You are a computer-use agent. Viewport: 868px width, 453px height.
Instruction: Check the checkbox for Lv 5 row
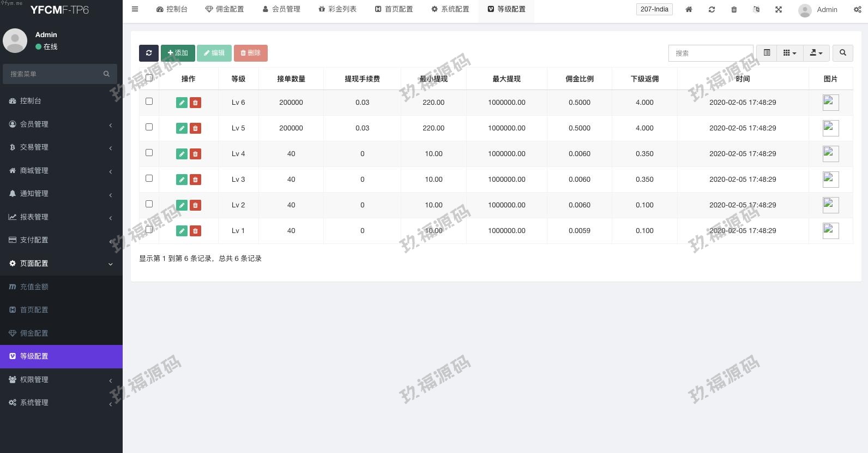click(149, 127)
